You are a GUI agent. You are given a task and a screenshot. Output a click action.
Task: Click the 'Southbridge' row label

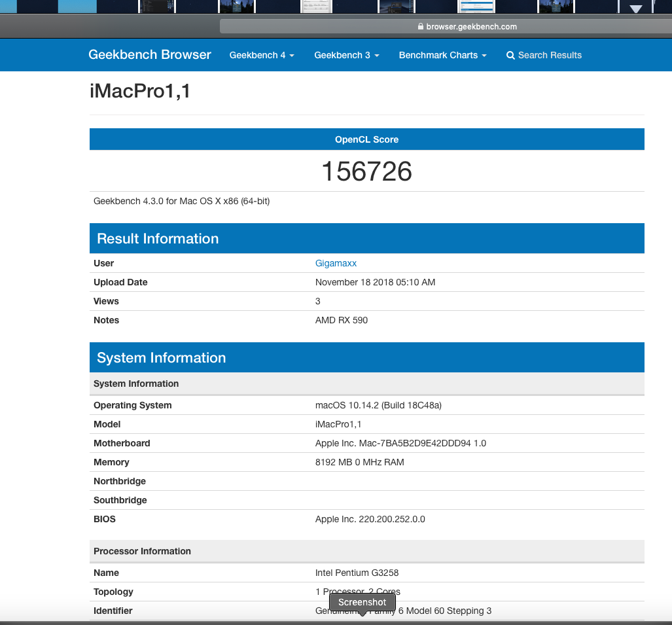point(120,500)
